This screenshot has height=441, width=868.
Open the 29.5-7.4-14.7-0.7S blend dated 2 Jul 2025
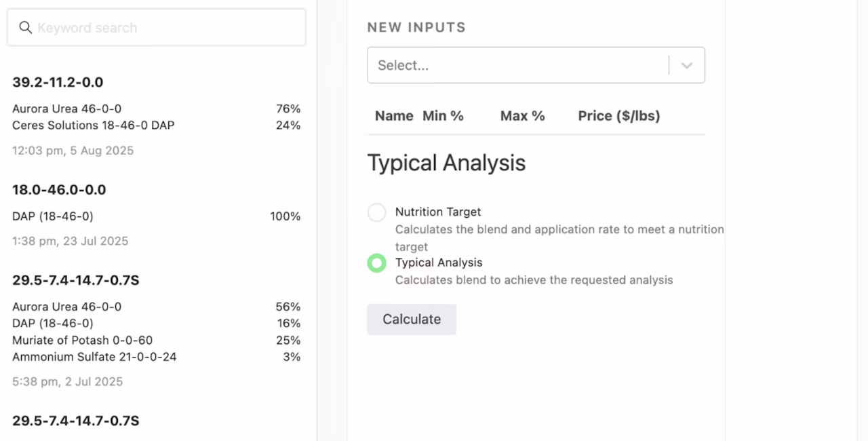tap(76, 280)
